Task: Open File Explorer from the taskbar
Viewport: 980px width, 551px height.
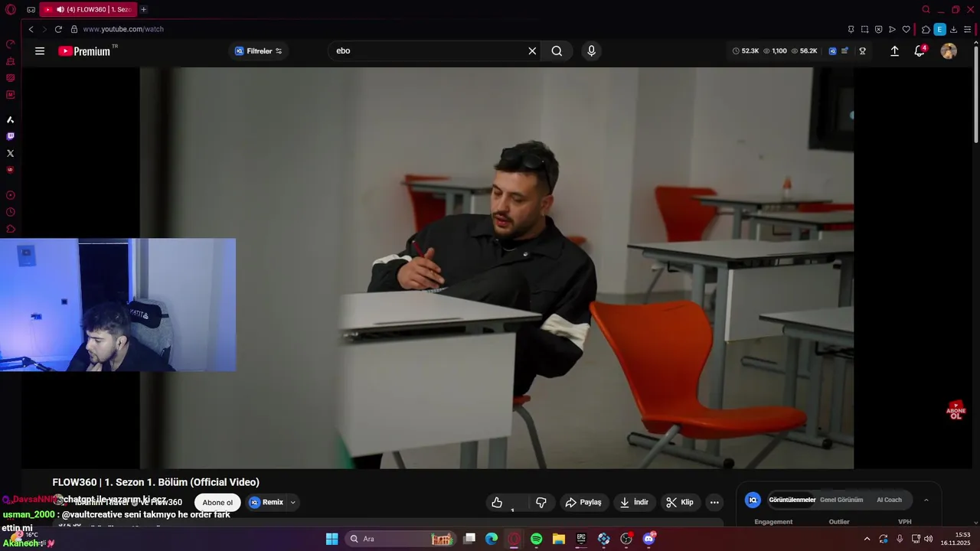Action: [x=559, y=539]
